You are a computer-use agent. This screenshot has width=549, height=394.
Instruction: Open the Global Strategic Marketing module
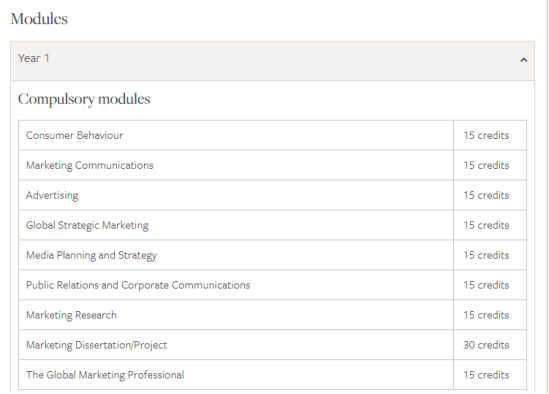pyautogui.click(x=87, y=225)
